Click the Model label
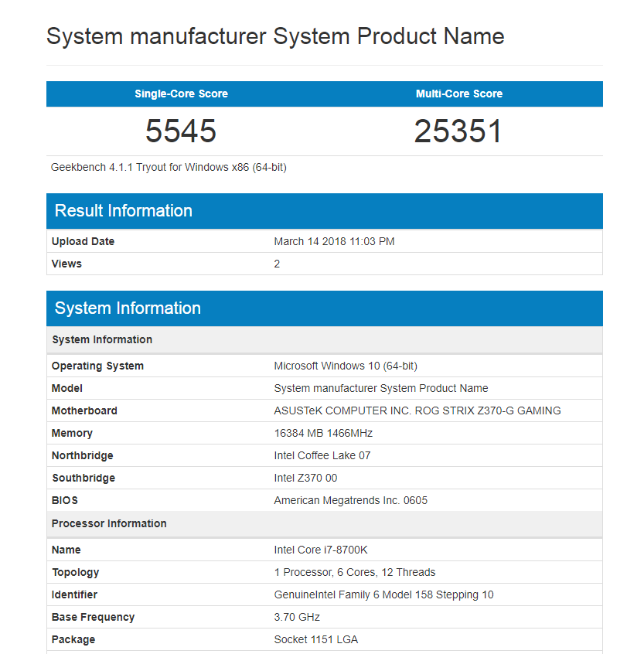This screenshot has width=644, height=654. coord(66,388)
